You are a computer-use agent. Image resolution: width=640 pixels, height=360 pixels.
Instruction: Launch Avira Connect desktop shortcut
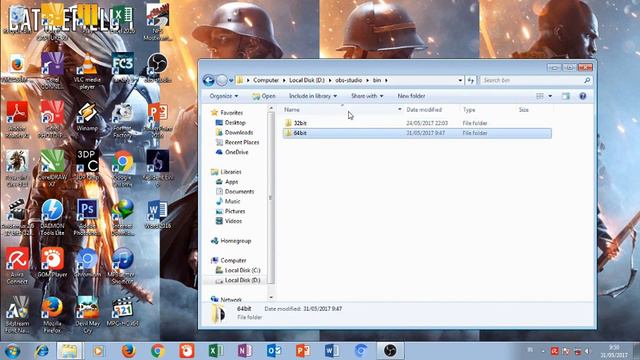(x=17, y=265)
